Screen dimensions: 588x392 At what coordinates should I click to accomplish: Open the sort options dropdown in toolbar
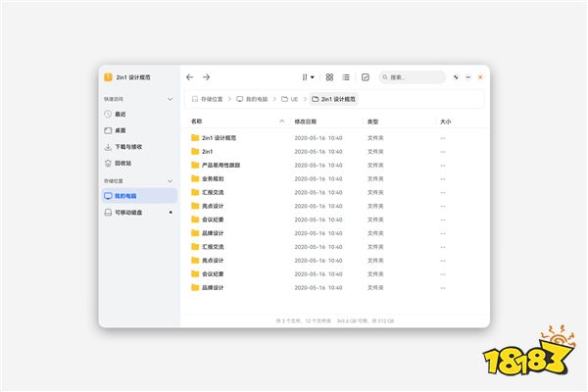pos(308,77)
